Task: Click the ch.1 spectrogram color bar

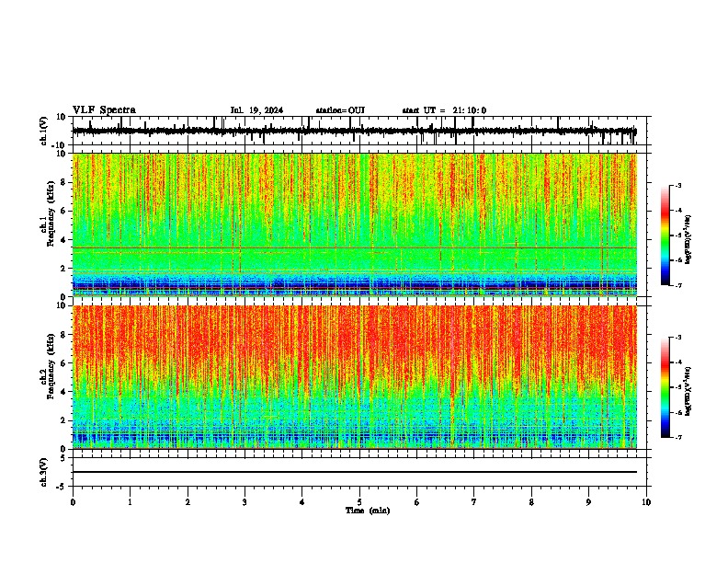Action: pyautogui.click(x=665, y=235)
